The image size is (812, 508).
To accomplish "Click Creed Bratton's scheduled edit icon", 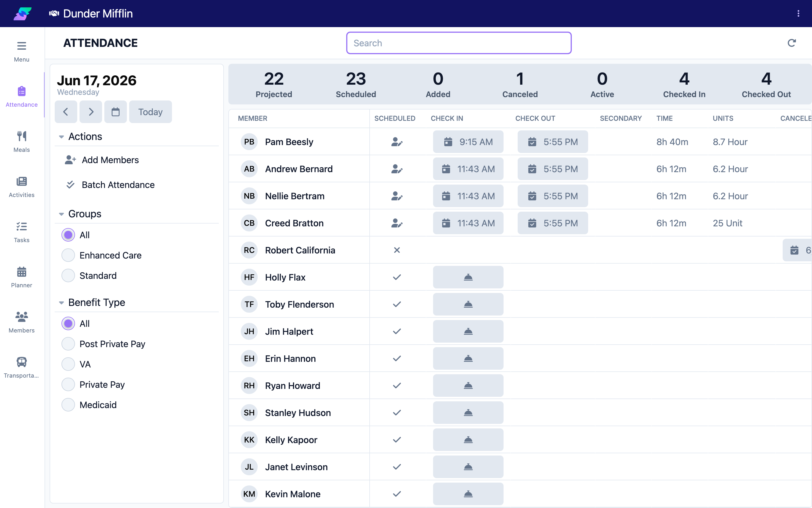I will tap(397, 223).
